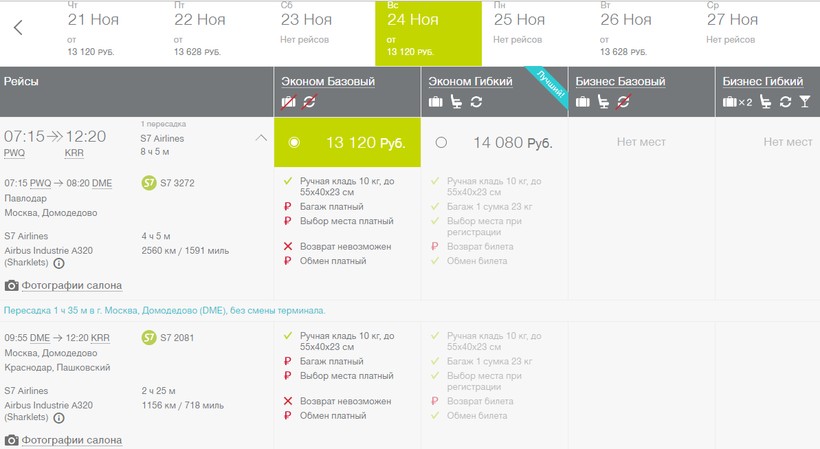
Task: Click the KRR airport code under 12:20
Action: click(74, 153)
